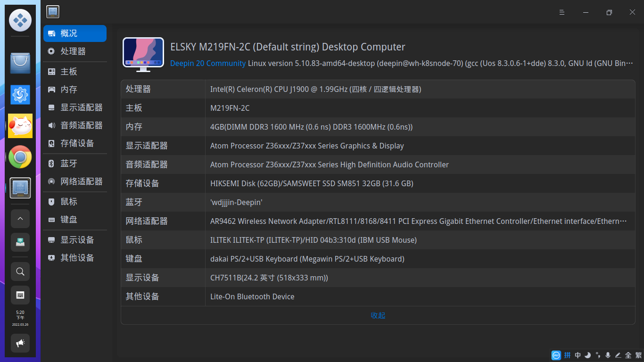This screenshot has width=644, height=362.
Task: Click the Bluetooth (蓝牙) sidebar icon
Action: [x=51, y=164]
